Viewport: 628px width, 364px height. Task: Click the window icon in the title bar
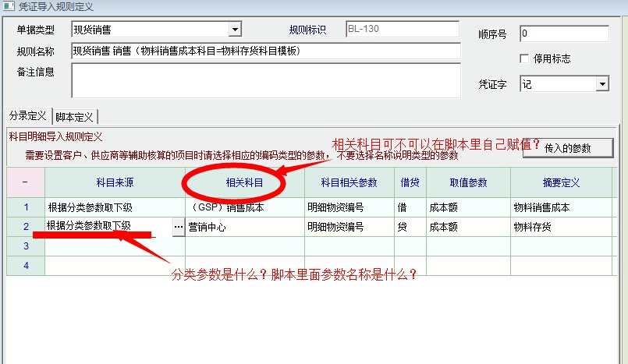8,7
